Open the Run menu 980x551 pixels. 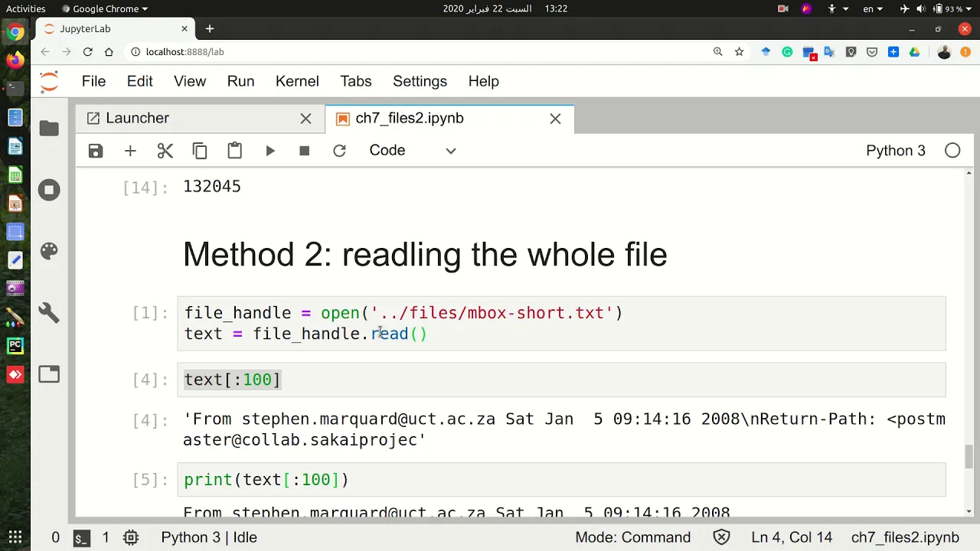[x=240, y=81]
